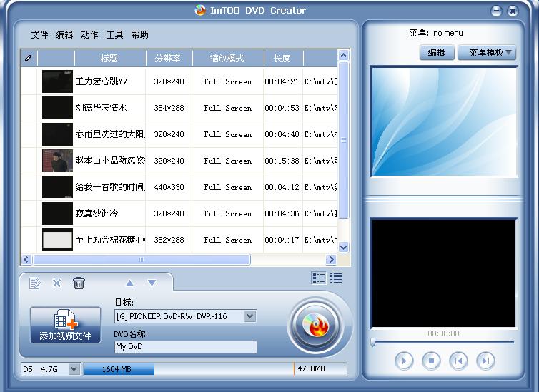
Task: Select the 春雨里洗过的太阳 title
Action: click(110, 134)
